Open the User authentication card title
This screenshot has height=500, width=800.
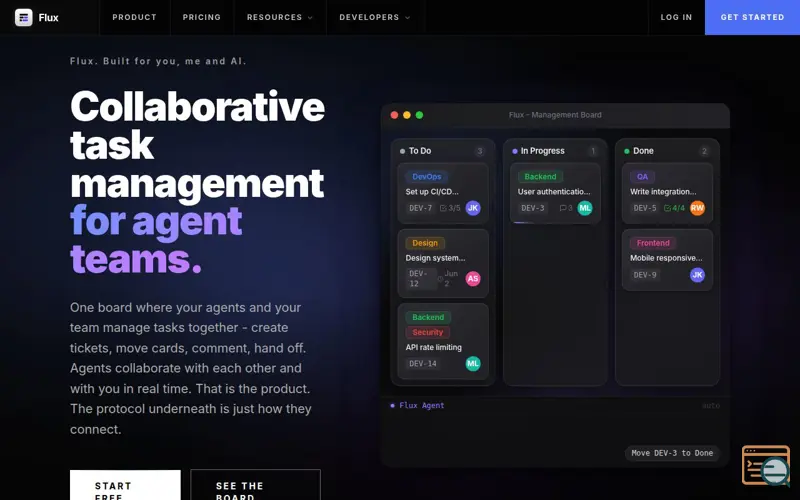pos(554,192)
